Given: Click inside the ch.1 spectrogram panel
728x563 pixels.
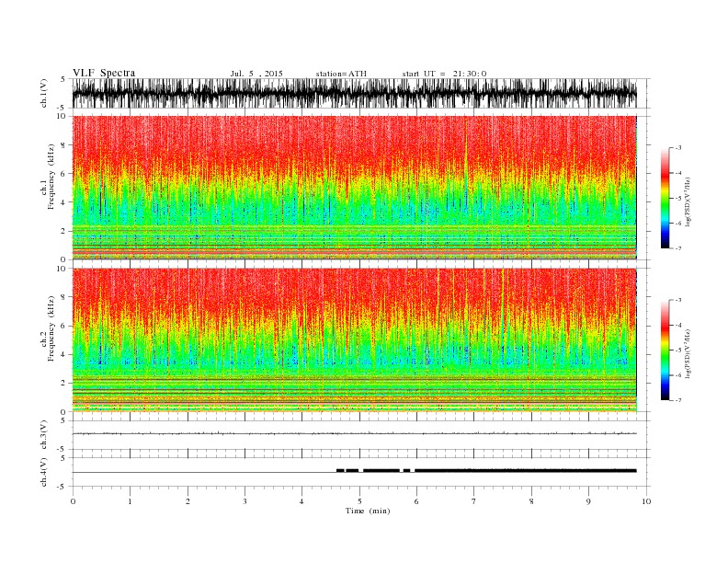Looking at the screenshot, I should 355,188.
